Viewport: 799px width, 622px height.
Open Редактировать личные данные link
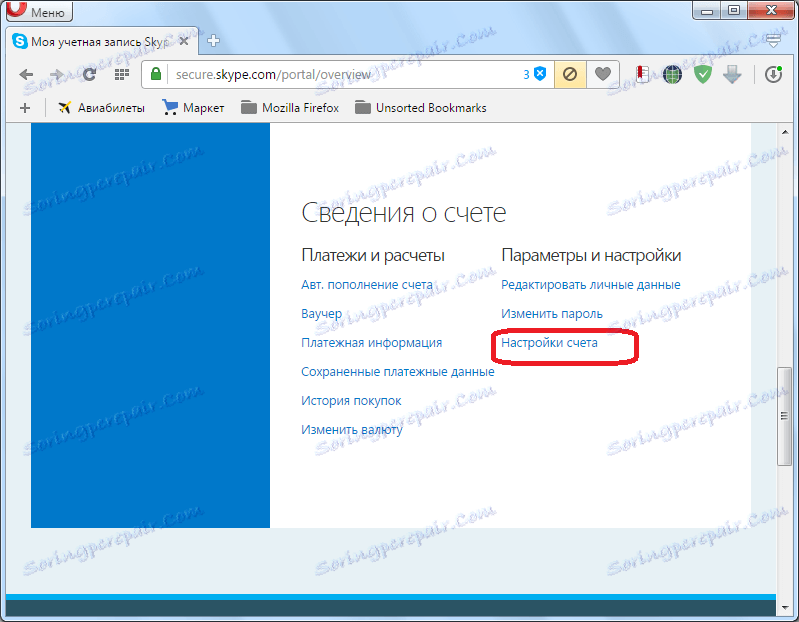tap(591, 285)
